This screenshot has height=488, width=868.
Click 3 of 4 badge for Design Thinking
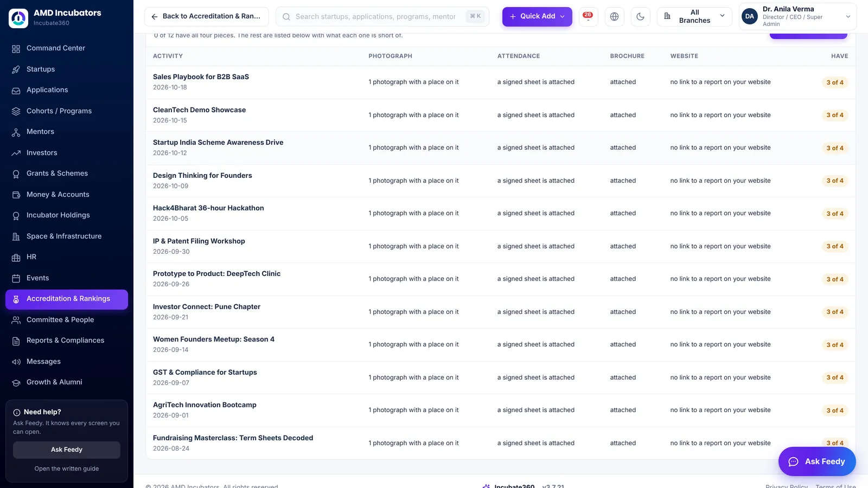(835, 181)
